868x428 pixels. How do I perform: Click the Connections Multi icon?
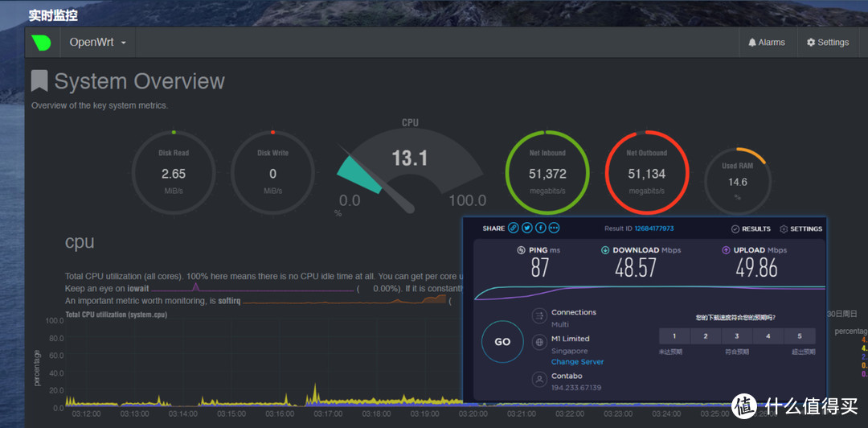(x=540, y=318)
